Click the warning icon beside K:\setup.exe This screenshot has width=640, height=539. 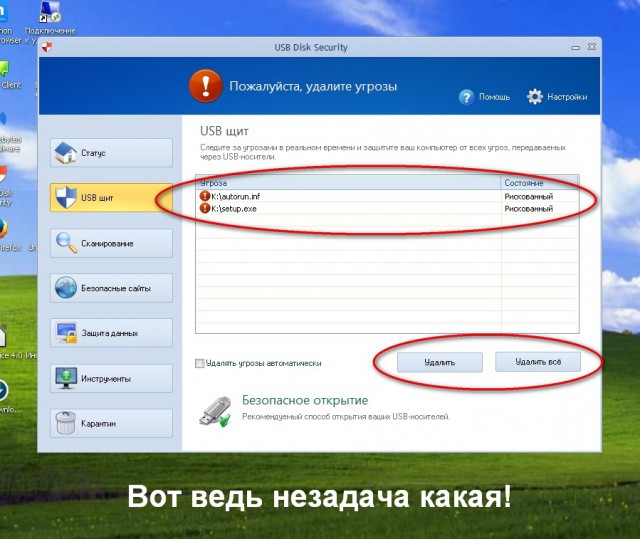point(204,208)
